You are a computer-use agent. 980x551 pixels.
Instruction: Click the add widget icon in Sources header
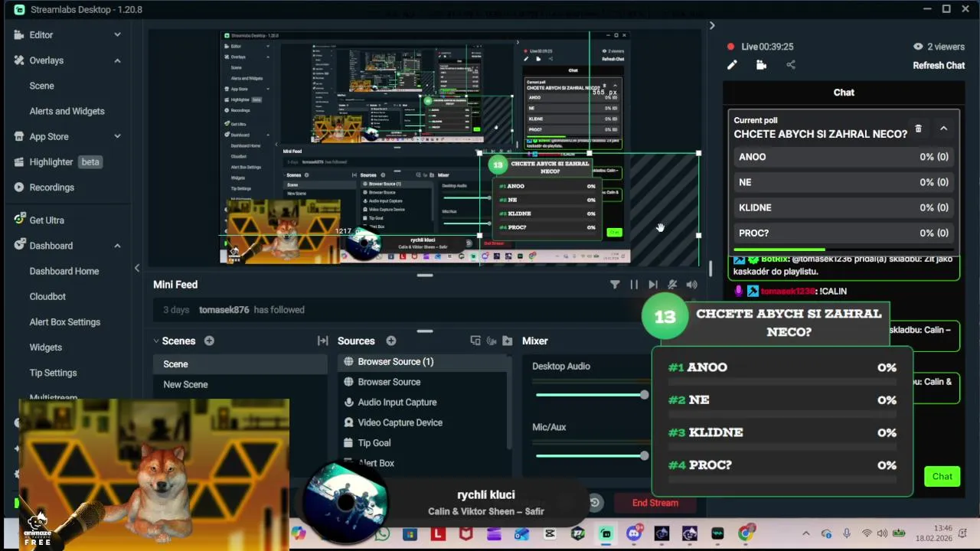click(x=475, y=341)
